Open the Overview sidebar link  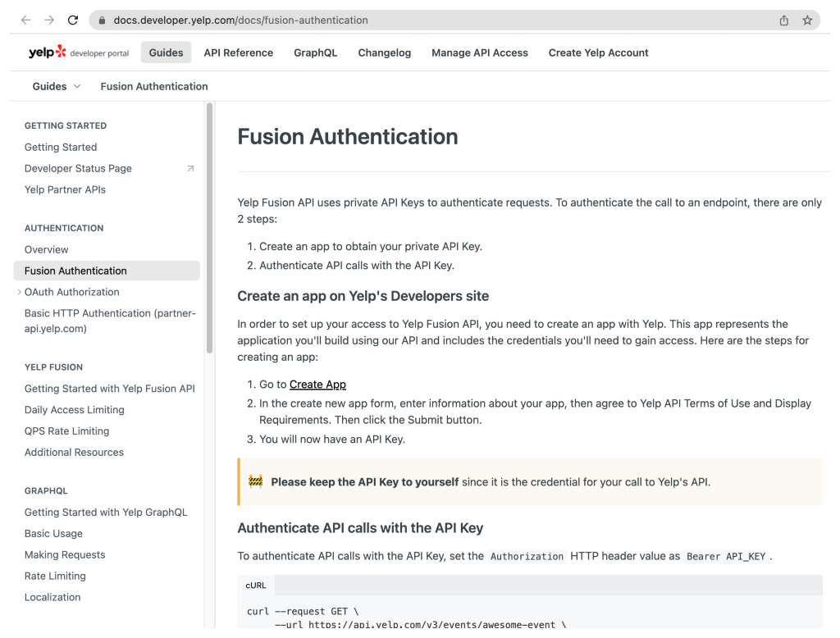tap(46, 249)
